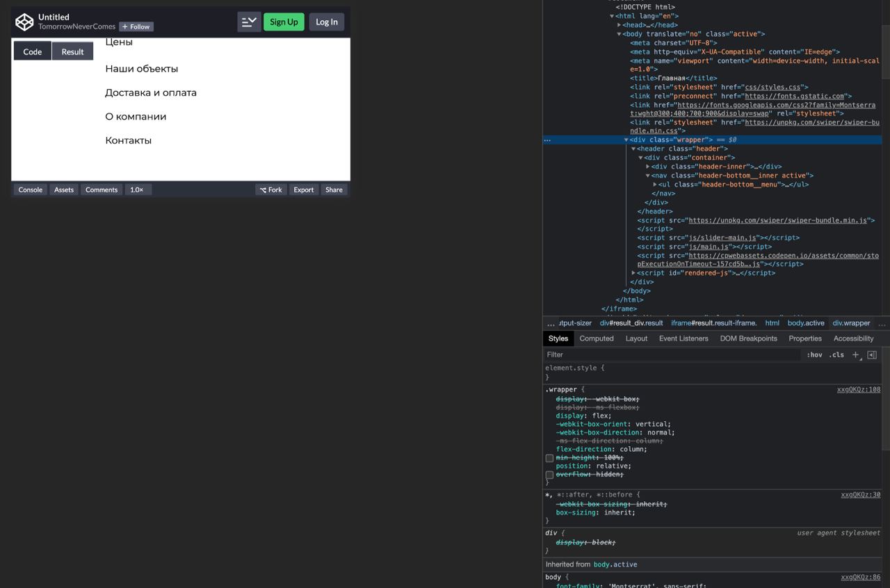Click the О компании menu link

point(136,117)
